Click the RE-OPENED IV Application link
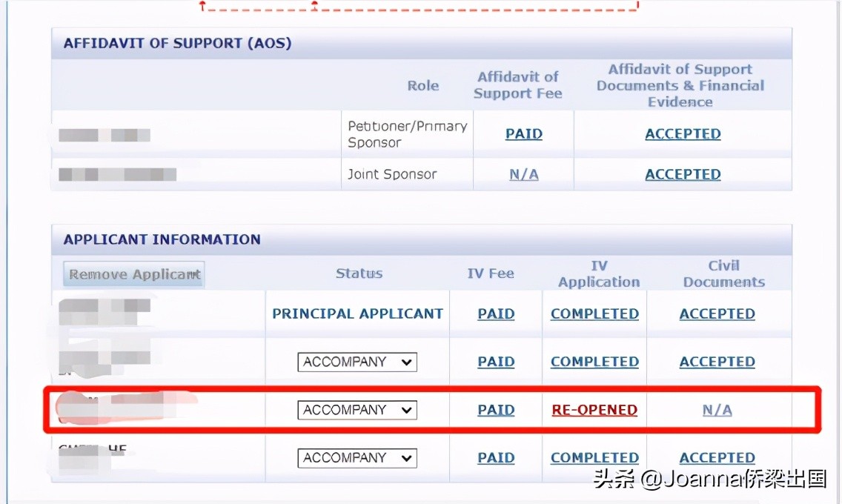Screen dimensions: 842x504 (x=594, y=410)
